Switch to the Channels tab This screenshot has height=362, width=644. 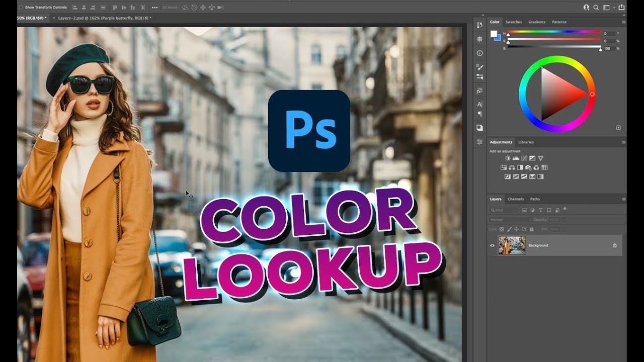coord(516,199)
